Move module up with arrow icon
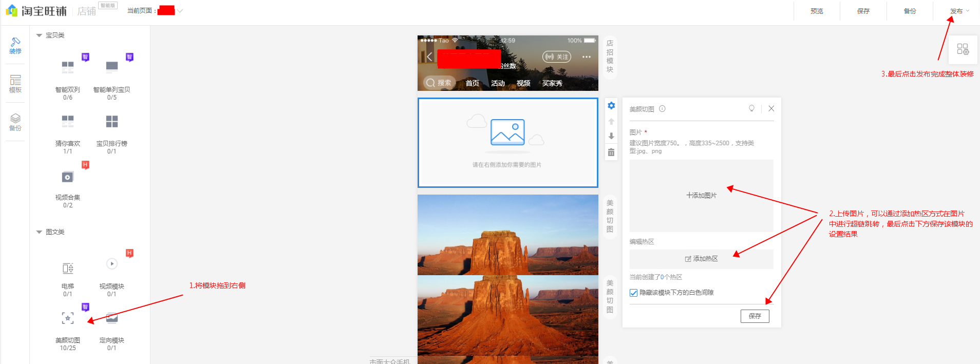The height and width of the screenshot is (364, 980). tap(611, 122)
